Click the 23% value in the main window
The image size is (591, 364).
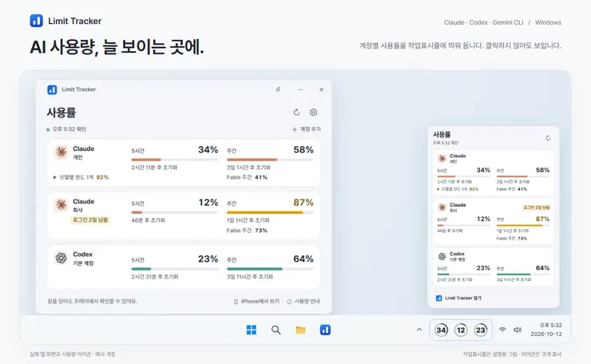click(208, 259)
